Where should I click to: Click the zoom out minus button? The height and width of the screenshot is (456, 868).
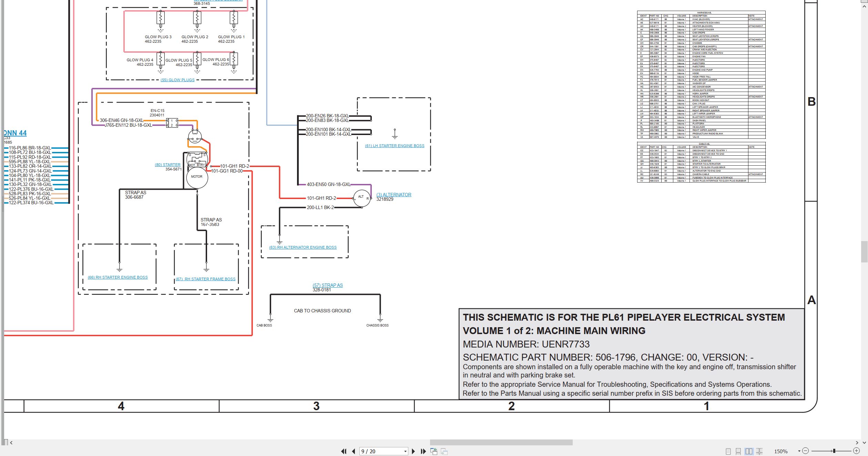[805, 451]
